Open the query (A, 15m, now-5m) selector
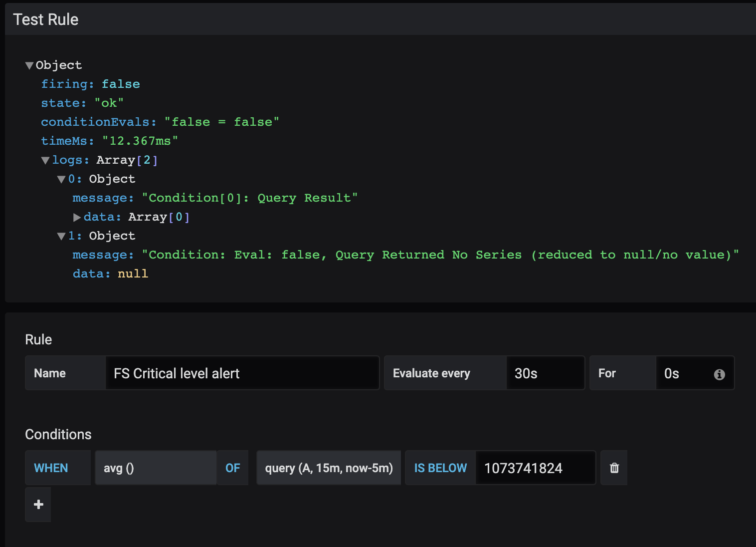This screenshot has height=547, width=756. [x=328, y=468]
